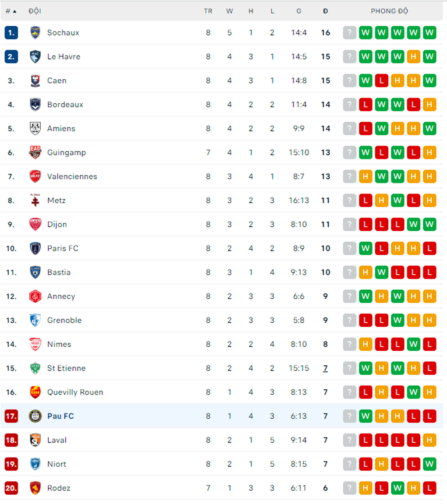The image size is (447, 504).
Task: Click the red 17 position badge
Action: coord(11,416)
